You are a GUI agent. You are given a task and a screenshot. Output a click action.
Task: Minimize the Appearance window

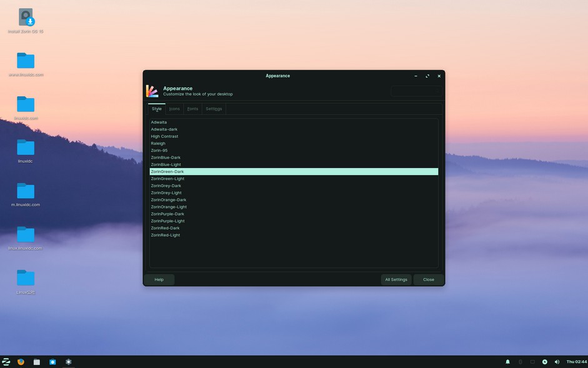tap(416, 76)
